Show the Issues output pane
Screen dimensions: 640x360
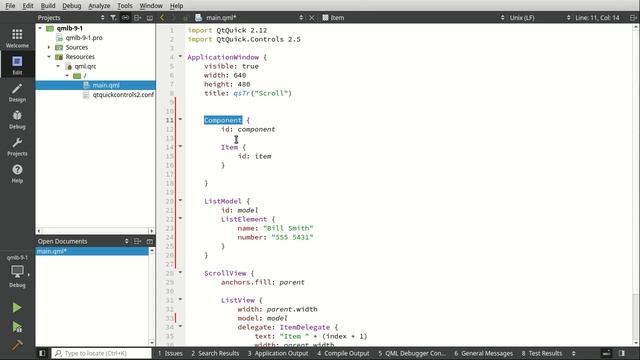170,353
